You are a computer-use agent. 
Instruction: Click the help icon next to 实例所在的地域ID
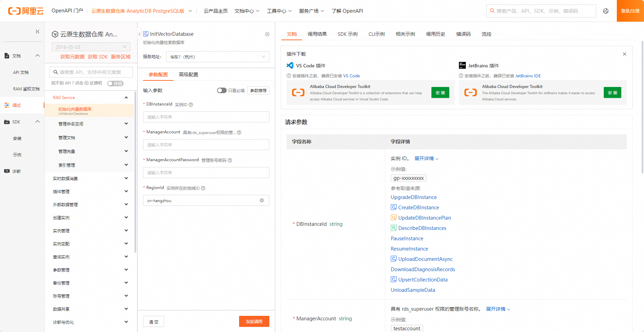[x=203, y=188]
